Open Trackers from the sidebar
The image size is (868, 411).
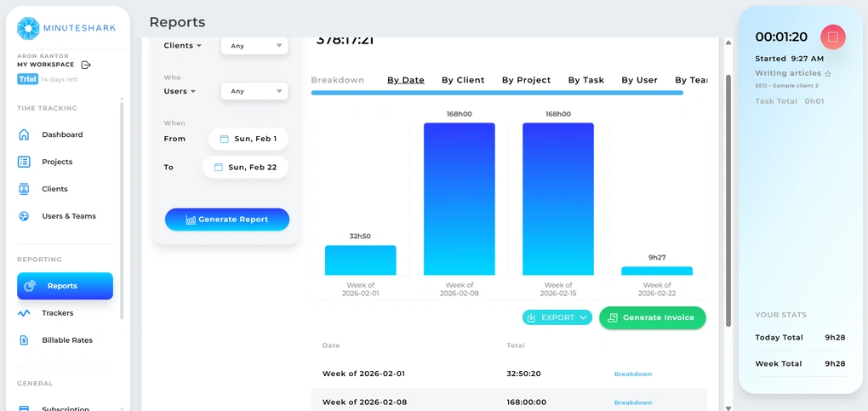click(57, 313)
